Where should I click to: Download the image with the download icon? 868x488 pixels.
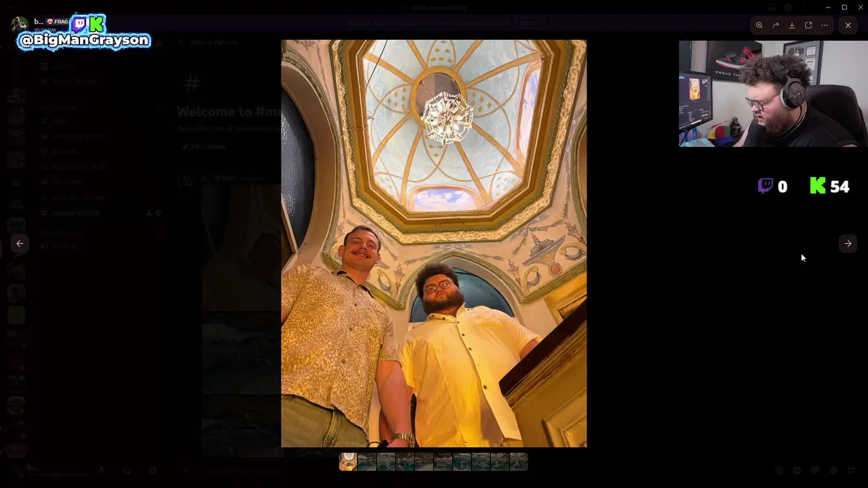pyautogui.click(x=792, y=25)
